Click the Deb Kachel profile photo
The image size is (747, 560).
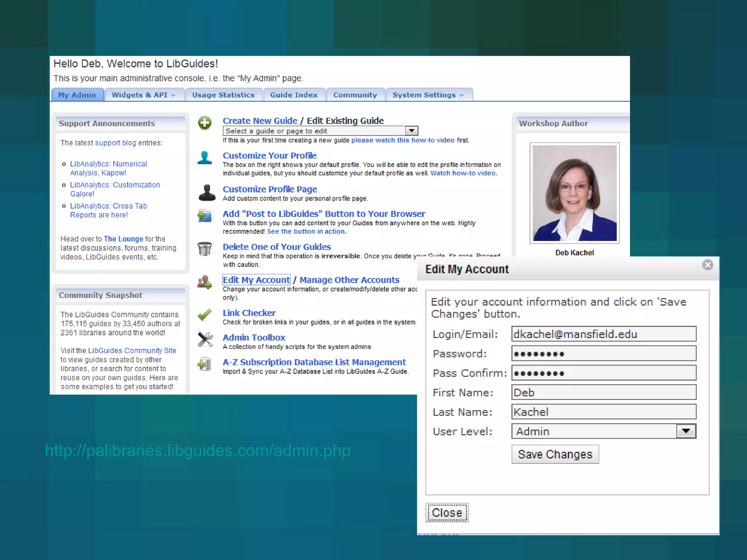(574, 193)
